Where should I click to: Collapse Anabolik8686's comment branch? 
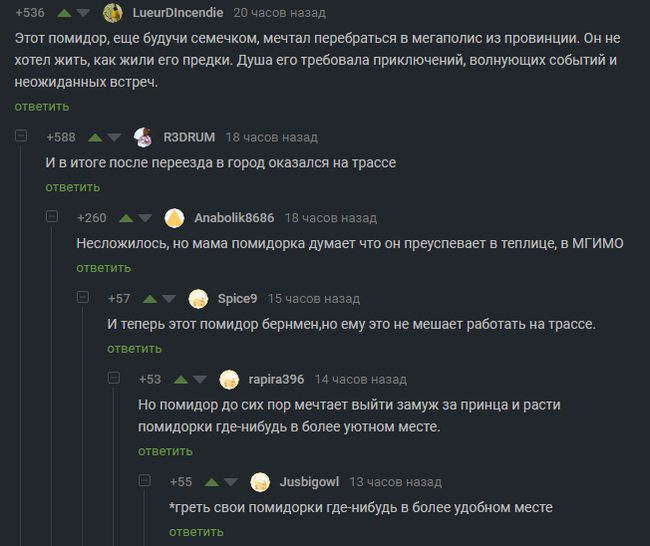[x=52, y=217]
